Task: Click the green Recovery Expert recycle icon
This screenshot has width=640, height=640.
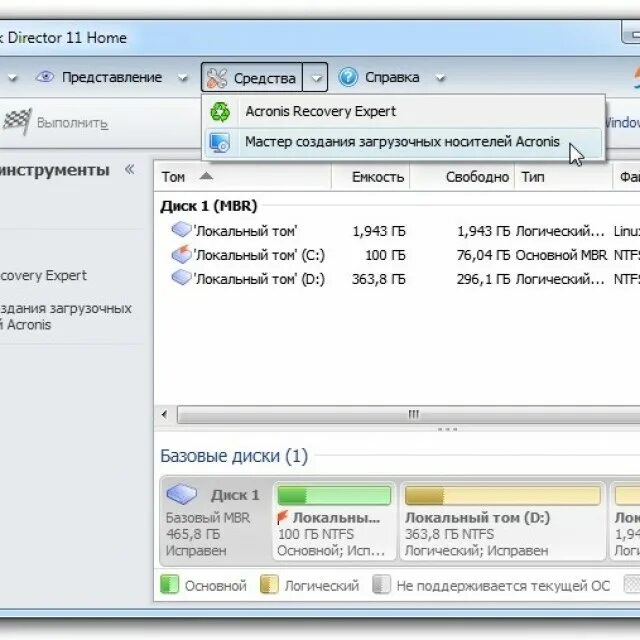Action: (220, 112)
